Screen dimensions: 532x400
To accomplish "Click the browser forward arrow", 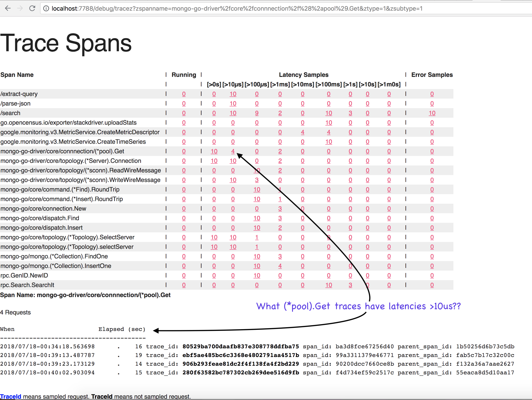I will [x=20, y=8].
